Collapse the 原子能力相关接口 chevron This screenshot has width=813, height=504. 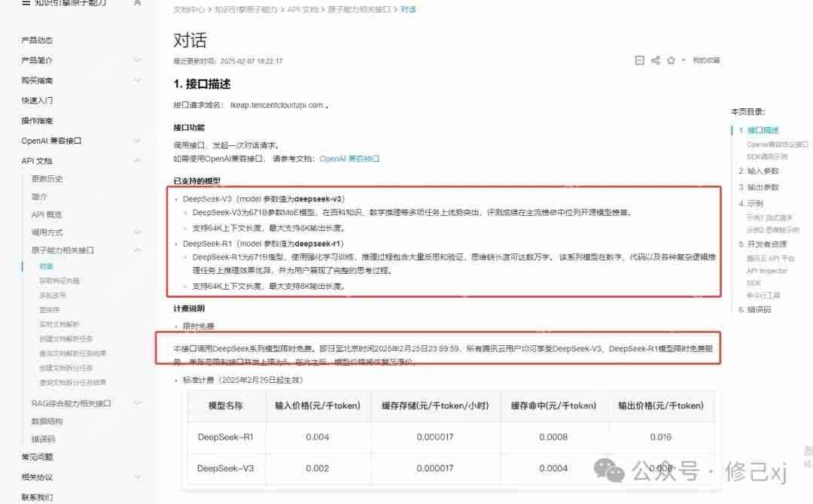click(x=138, y=250)
